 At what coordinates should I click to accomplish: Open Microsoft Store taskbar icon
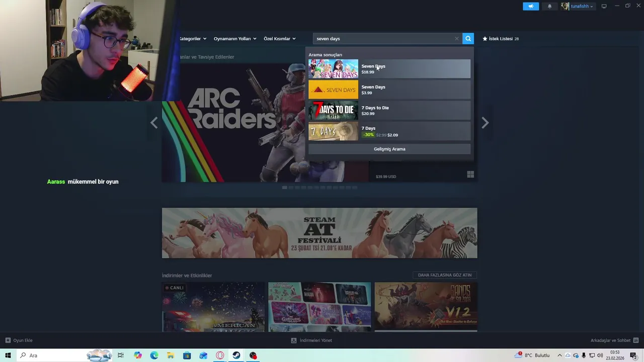[x=187, y=355]
